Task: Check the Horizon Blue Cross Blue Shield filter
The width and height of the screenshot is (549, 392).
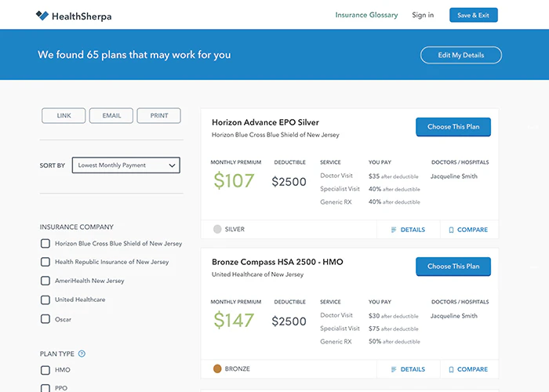Action: pos(45,243)
